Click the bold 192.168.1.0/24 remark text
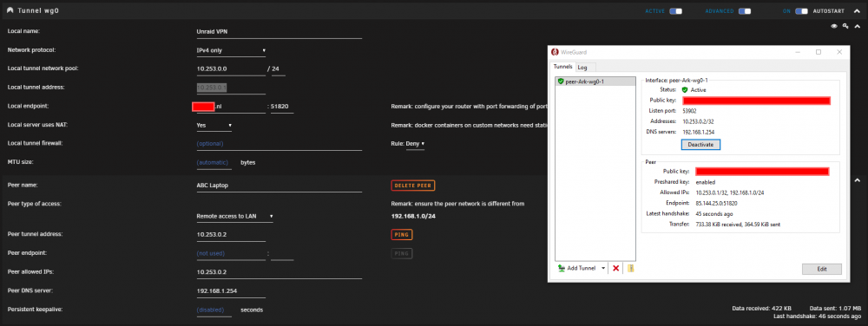Viewport: 868px width, 326px height. click(x=413, y=217)
